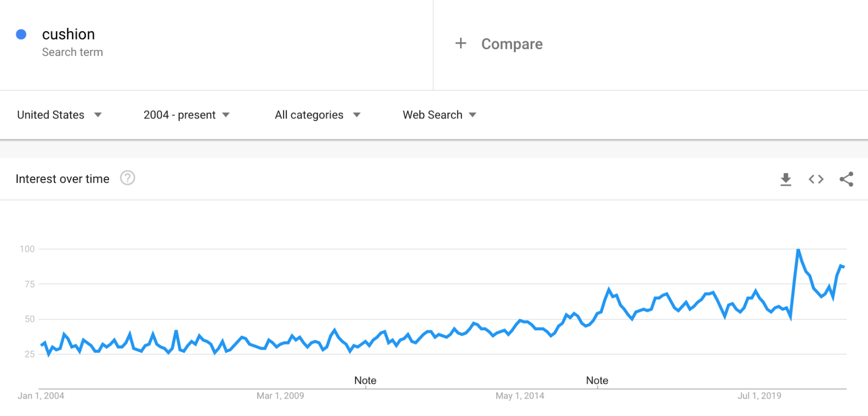Share the interest over time chart
Viewport: 868px width, 416px height.
tap(846, 179)
